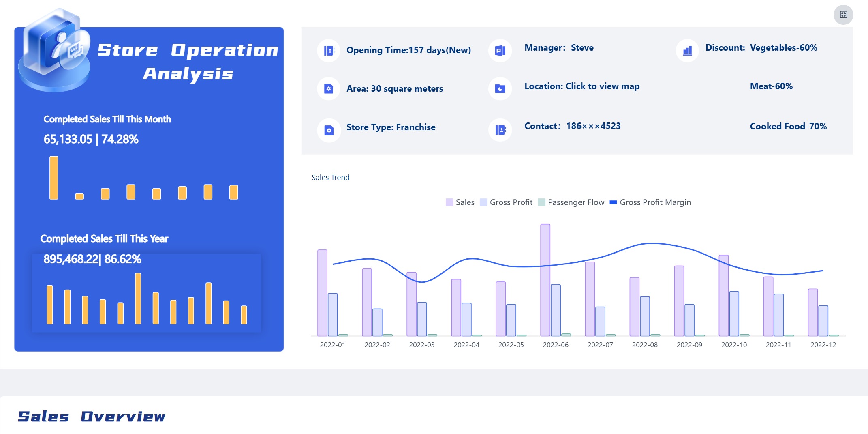
Task: Click the tallest bar in monthly sales chart
Action: pos(54,178)
